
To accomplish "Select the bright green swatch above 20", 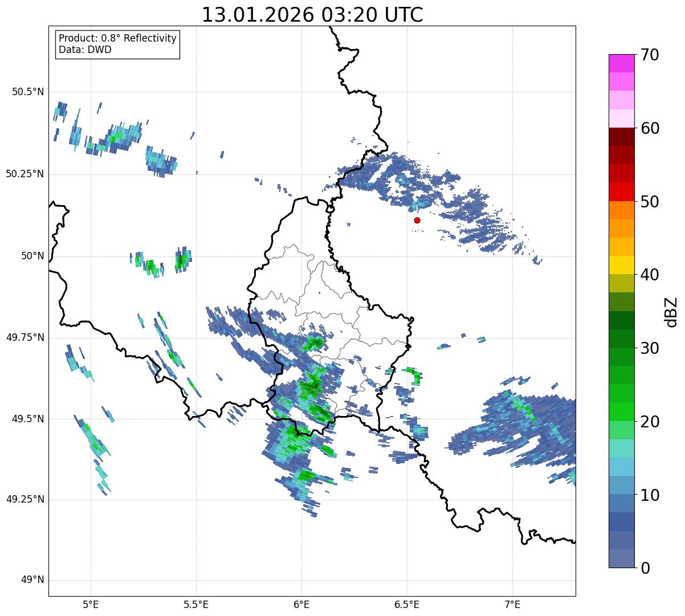I will (x=622, y=412).
